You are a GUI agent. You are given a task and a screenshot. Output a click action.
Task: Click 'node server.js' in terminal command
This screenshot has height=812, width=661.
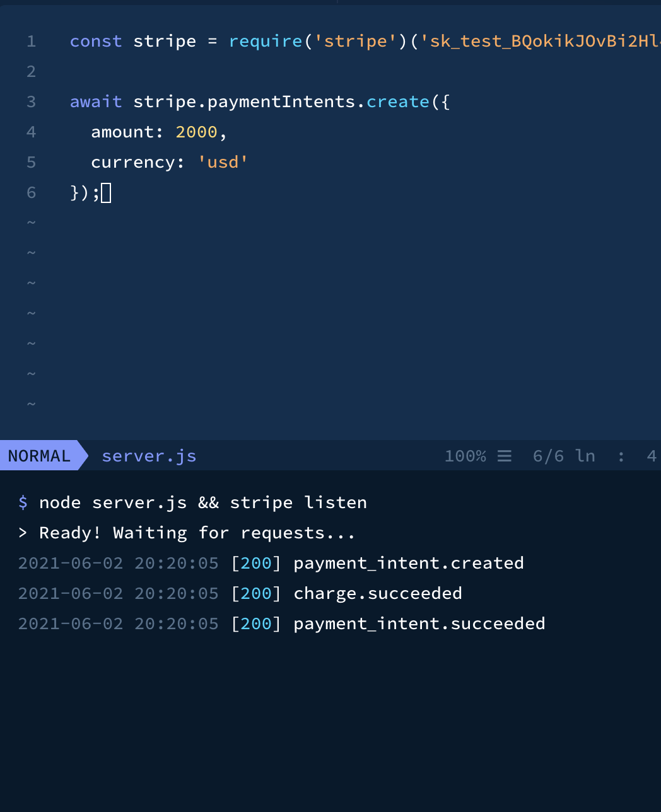tap(113, 502)
